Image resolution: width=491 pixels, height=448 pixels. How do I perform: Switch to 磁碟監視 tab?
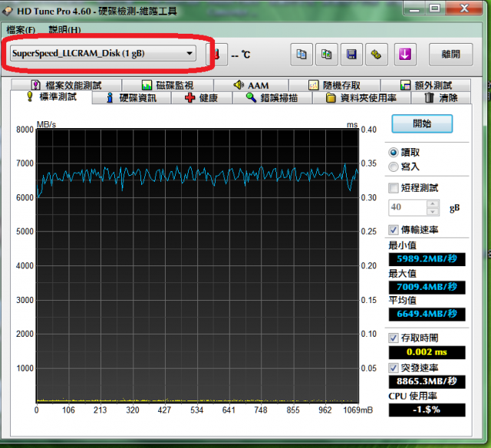click(x=167, y=85)
